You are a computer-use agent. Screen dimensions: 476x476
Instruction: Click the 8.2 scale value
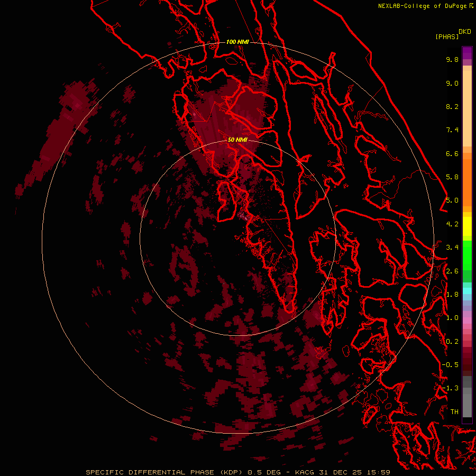point(452,106)
